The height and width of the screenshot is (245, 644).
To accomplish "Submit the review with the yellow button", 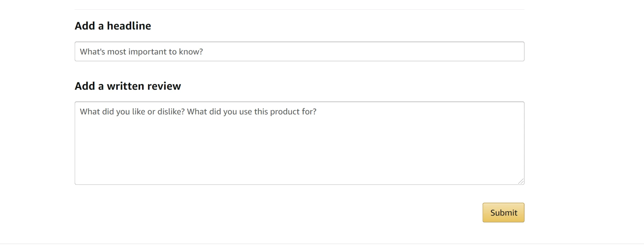I will tap(503, 212).
